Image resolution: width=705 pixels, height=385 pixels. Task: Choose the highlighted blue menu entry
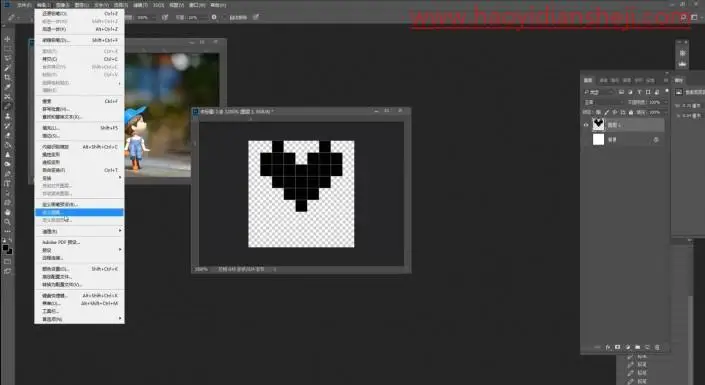click(79, 212)
